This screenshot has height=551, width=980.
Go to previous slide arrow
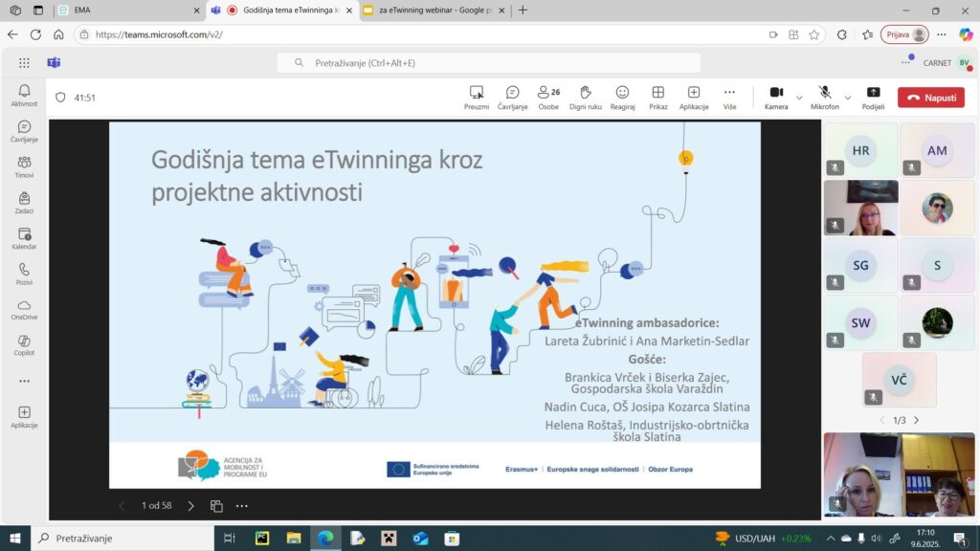tap(122, 505)
